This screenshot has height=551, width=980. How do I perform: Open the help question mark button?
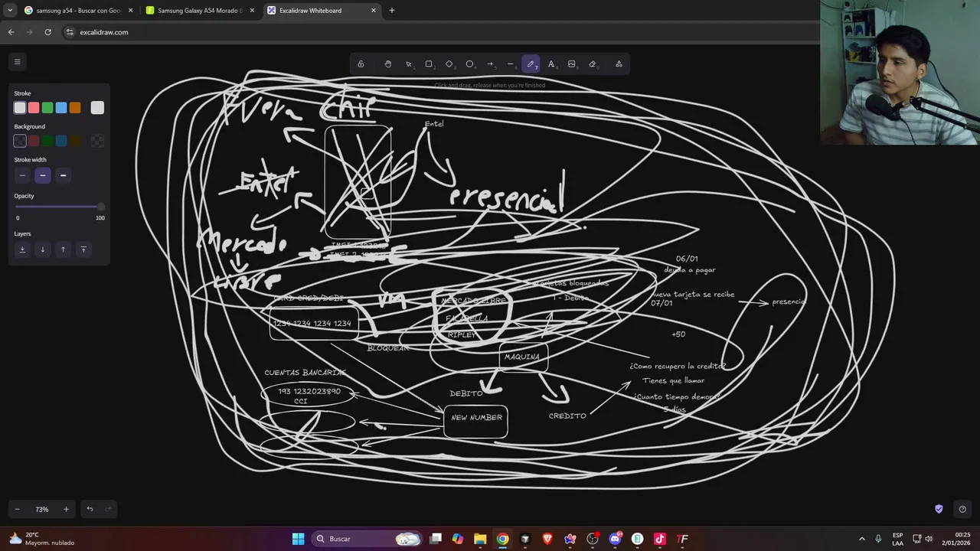click(962, 509)
